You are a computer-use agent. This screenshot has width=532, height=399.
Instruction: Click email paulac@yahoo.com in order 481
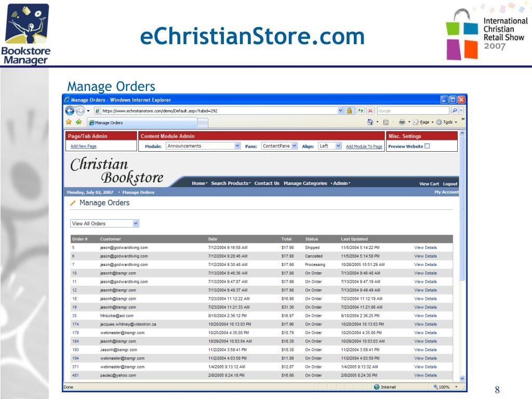click(118, 375)
